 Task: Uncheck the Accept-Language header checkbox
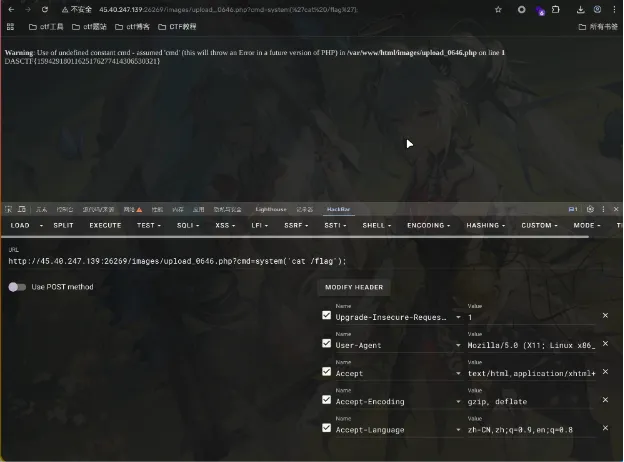(x=326, y=428)
